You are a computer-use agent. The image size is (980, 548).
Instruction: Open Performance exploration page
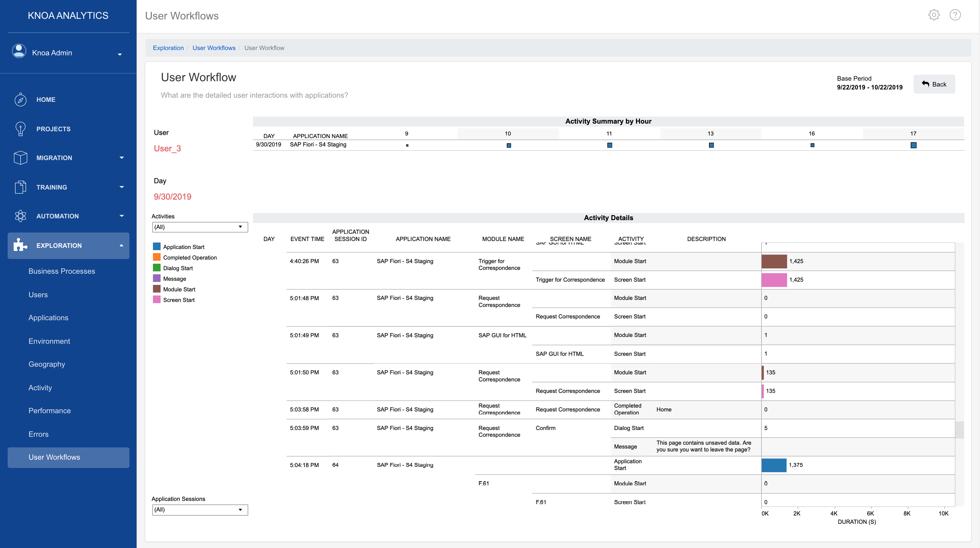(49, 411)
